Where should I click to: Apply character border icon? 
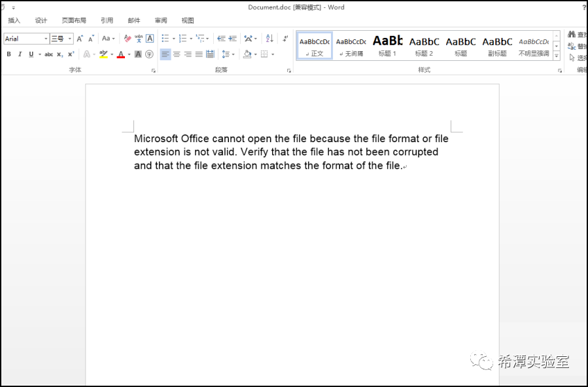(x=150, y=39)
